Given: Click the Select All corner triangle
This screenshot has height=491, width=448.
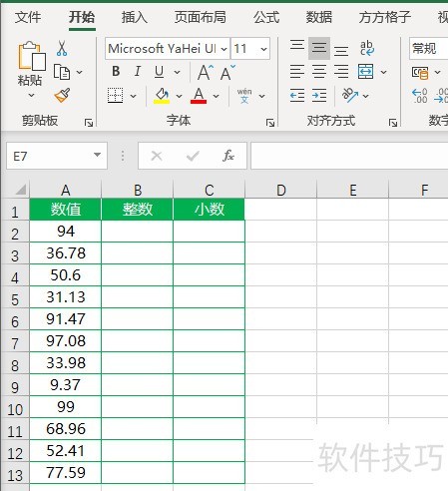Looking at the screenshot, I should point(21,190).
